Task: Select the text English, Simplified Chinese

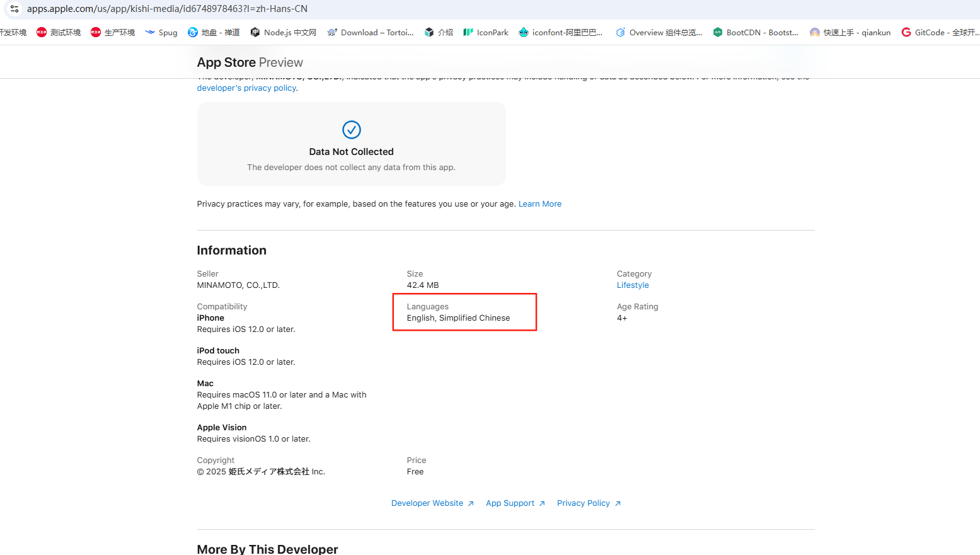Action: [x=458, y=318]
